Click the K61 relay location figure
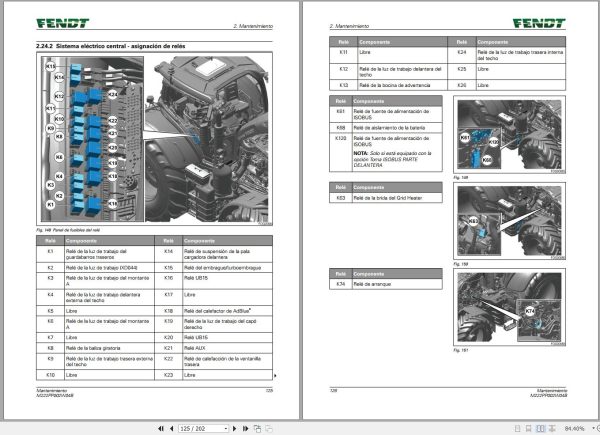This screenshot has width=600, height=435. coord(509,135)
